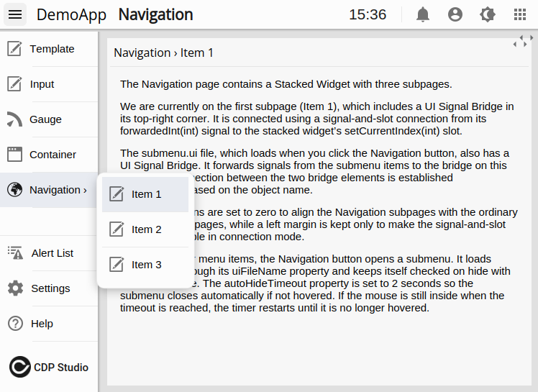Toggle the dark/light theme icon
The width and height of the screenshot is (538, 392).
coord(488,14)
